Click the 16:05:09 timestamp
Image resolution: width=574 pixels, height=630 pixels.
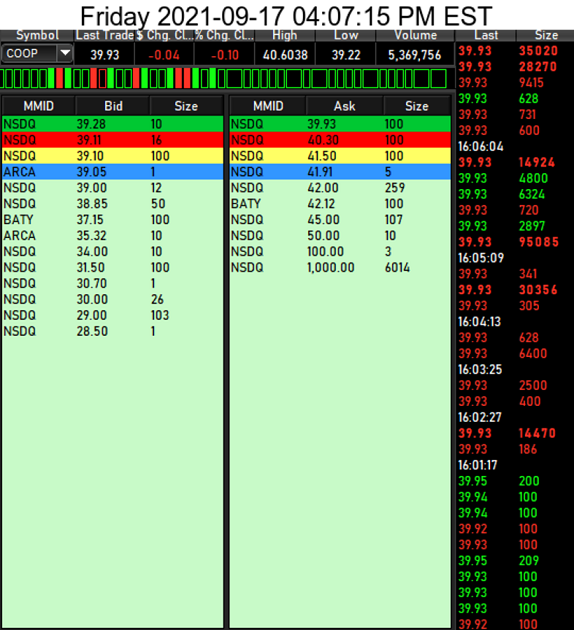pyautogui.click(x=481, y=258)
